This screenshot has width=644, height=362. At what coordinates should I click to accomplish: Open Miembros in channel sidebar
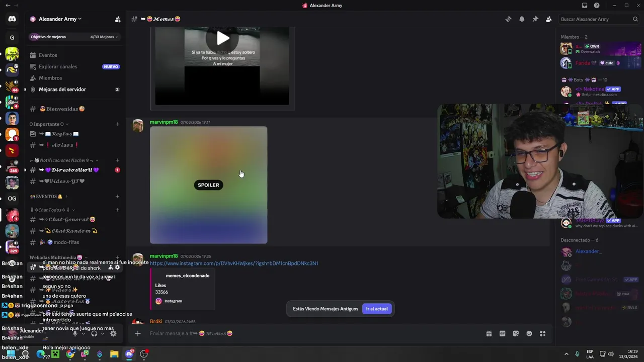click(x=74, y=78)
